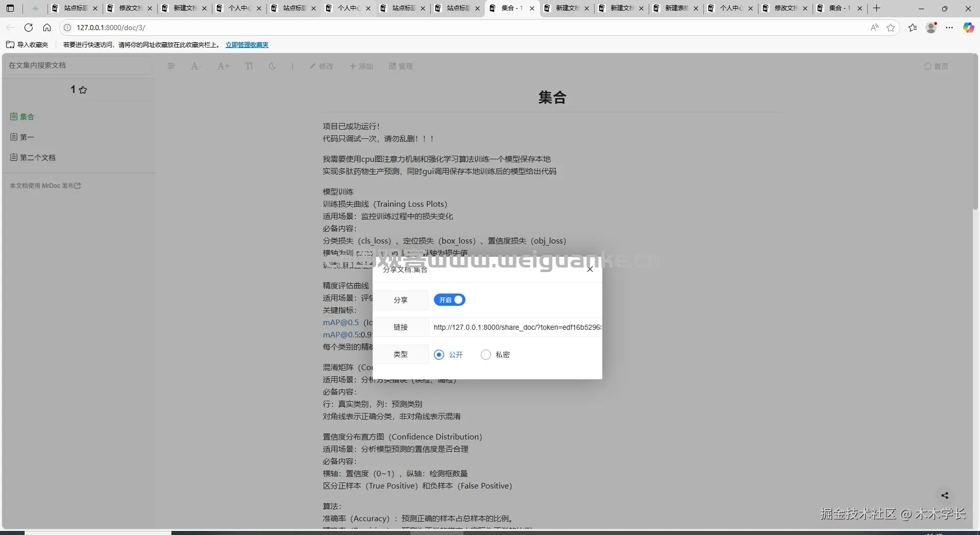This screenshot has height=535, width=980.
Task: Open browser settings and more menu
Action: pyautogui.click(x=949, y=28)
